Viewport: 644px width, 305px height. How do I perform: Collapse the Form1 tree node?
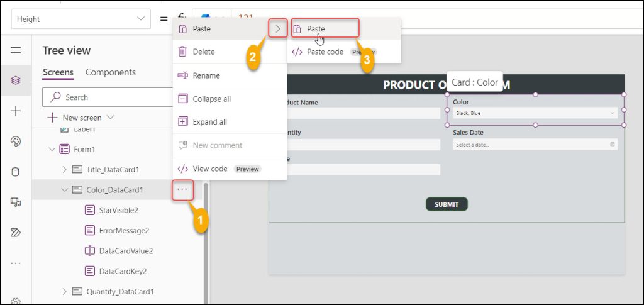52,149
